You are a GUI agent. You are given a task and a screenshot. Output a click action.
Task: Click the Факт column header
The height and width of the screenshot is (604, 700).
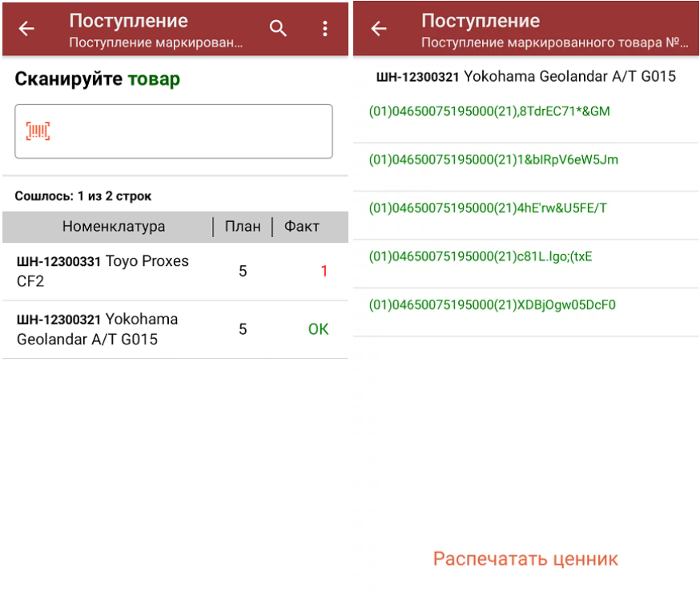pyautogui.click(x=302, y=227)
